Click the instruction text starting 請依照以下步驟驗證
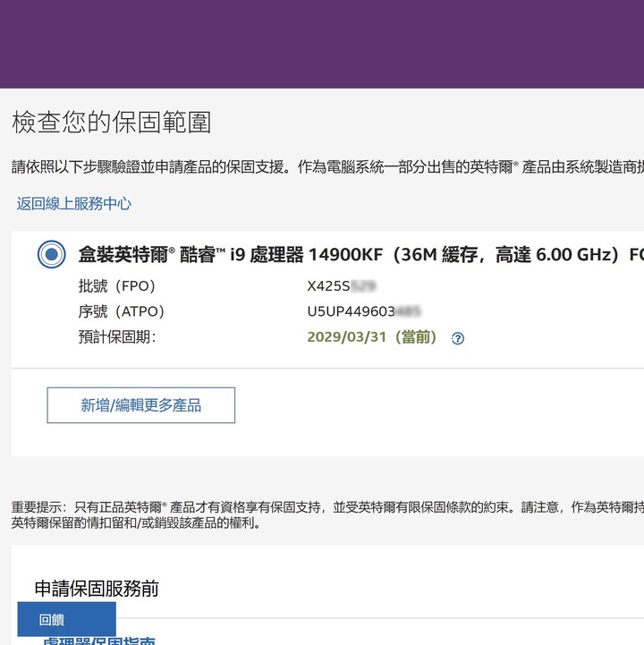644x645 pixels. pyautogui.click(x=327, y=166)
